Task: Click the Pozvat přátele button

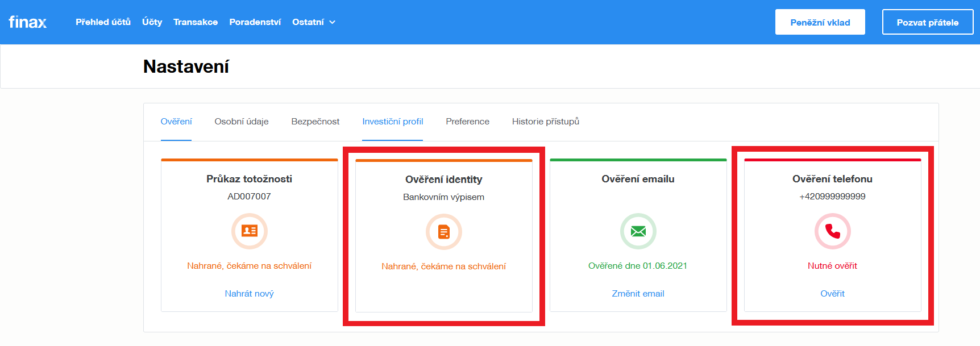Action: pos(927,22)
